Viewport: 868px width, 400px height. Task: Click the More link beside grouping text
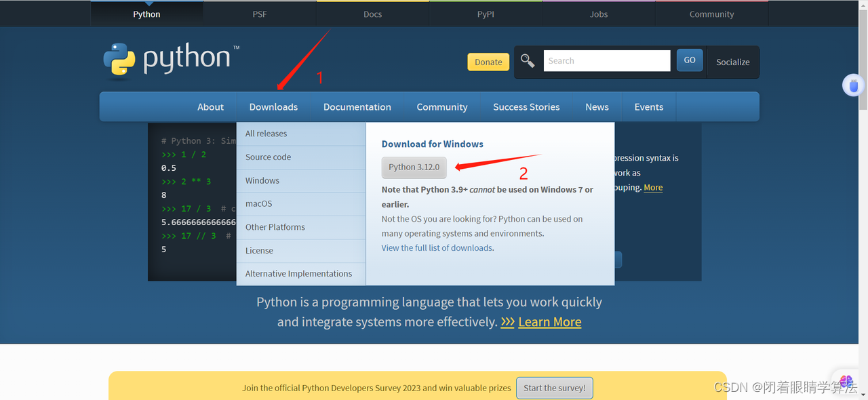click(653, 187)
